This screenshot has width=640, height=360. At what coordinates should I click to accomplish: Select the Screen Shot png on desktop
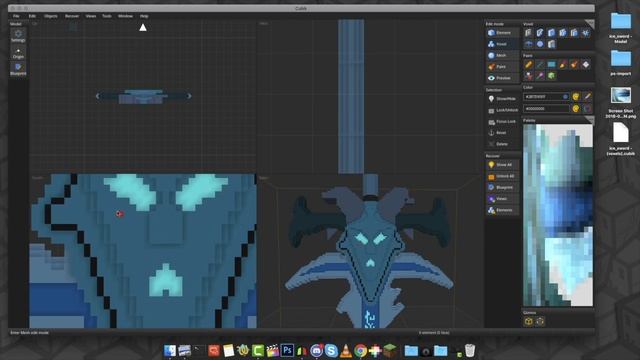(x=621, y=102)
